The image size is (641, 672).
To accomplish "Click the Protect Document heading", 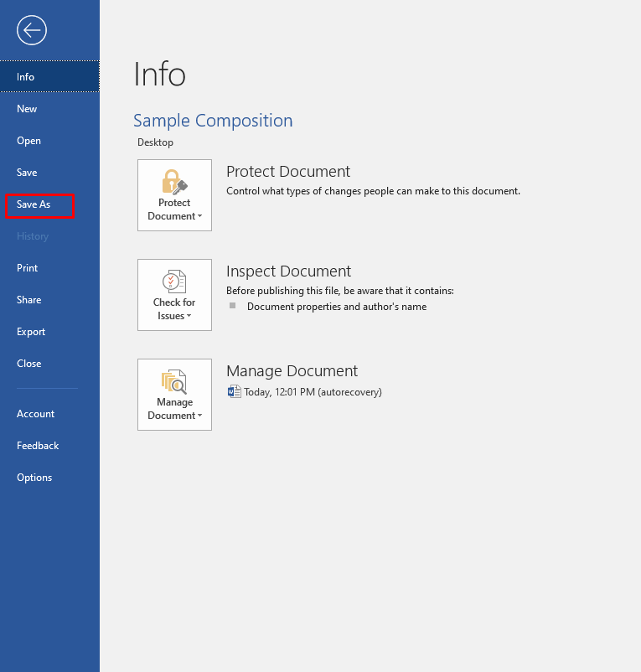I will pyautogui.click(x=288, y=172).
